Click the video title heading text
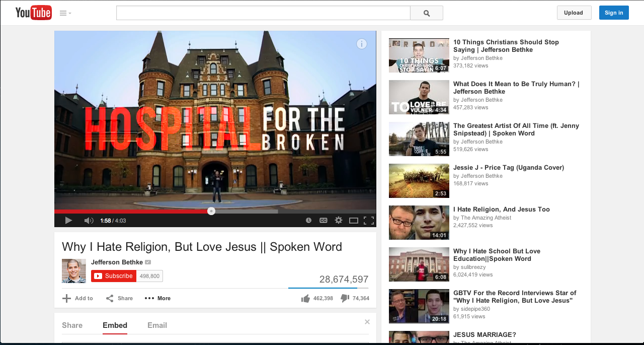 click(202, 247)
